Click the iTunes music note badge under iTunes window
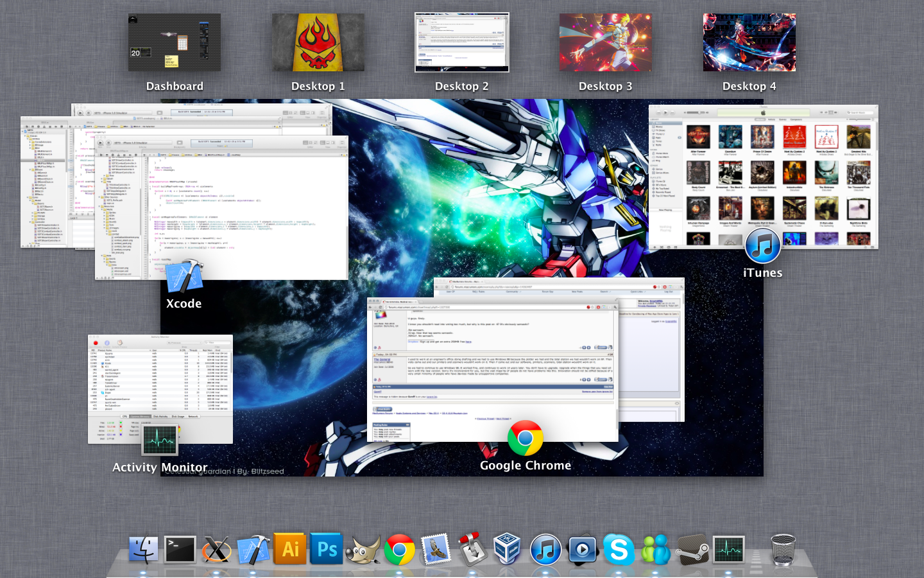This screenshot has width=924, height=578. [x=763, y=245]
